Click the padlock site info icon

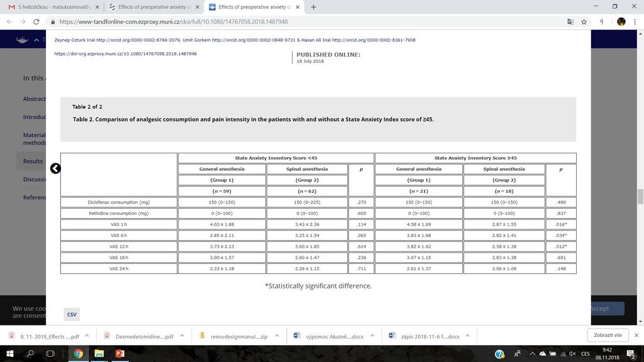point(53,22)
